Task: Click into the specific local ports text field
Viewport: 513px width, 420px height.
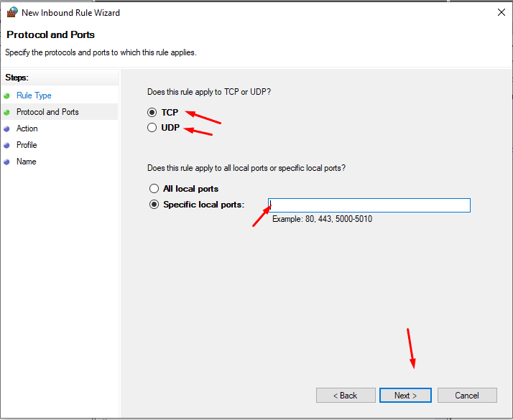Action: point(369,205)
